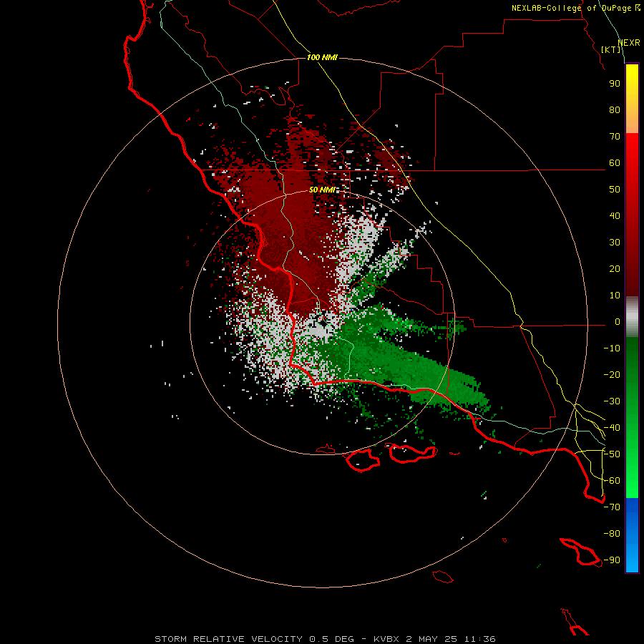Click the 11:36 time stamp
Screen dimensions: 644x644
[479, 639]
